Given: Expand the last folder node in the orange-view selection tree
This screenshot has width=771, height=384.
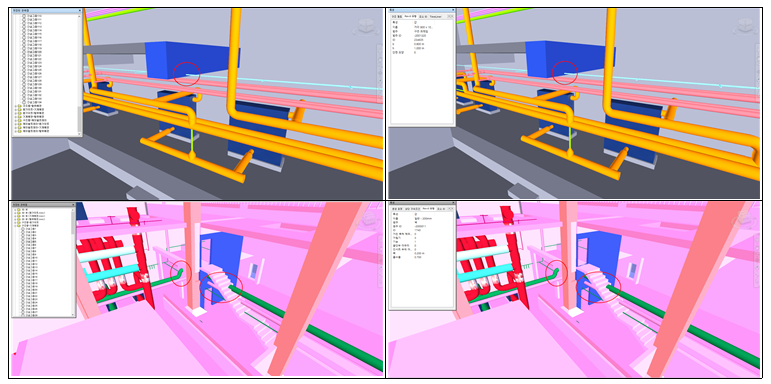Looking at the screenshot, I should coord(15,131).
